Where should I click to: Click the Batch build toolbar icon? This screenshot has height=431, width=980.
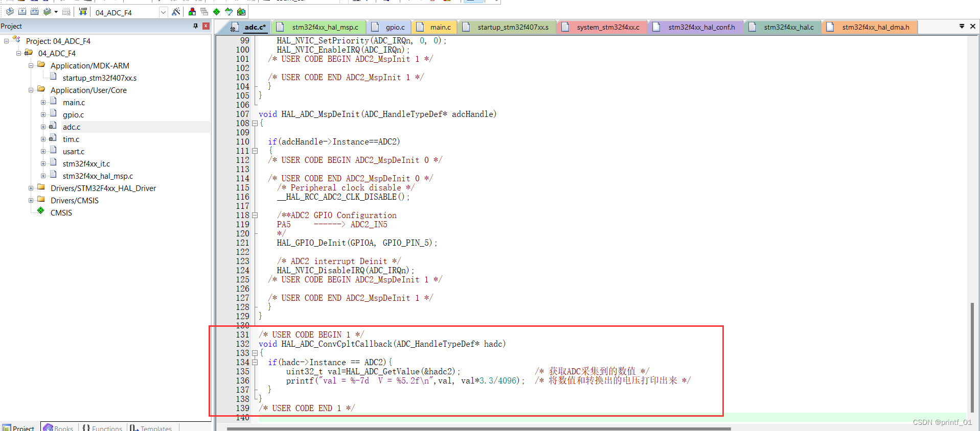coord(47,11)
